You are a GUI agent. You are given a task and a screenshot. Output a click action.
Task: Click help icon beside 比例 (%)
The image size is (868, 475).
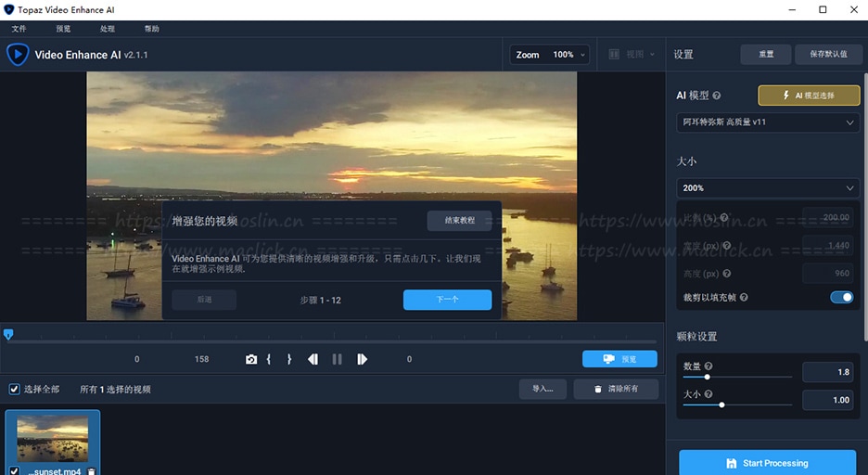tap(724, 218)
